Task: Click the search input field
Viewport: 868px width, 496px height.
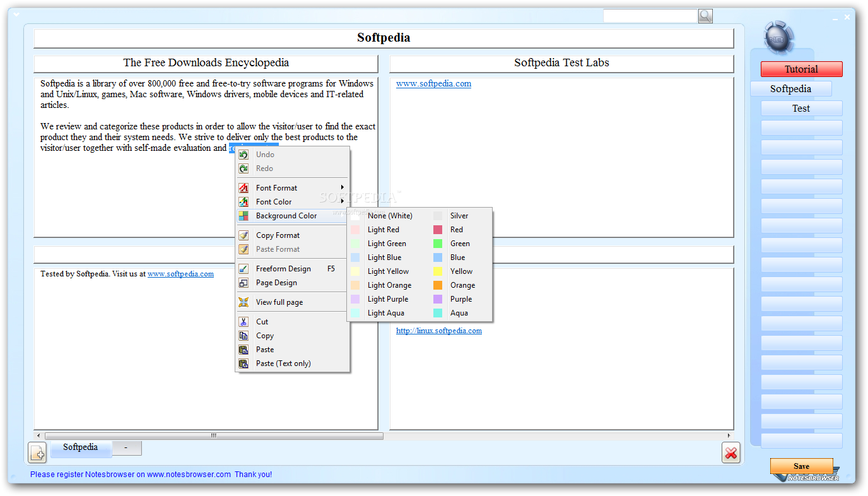Action: (650, 16)
